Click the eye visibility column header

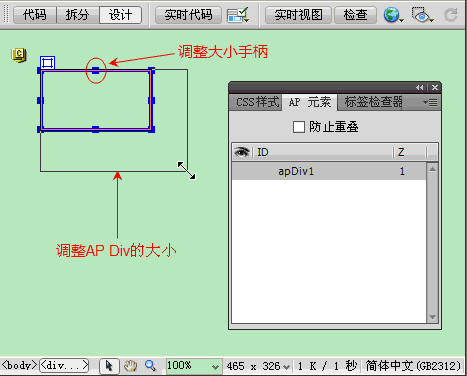[x=242, y=152]
